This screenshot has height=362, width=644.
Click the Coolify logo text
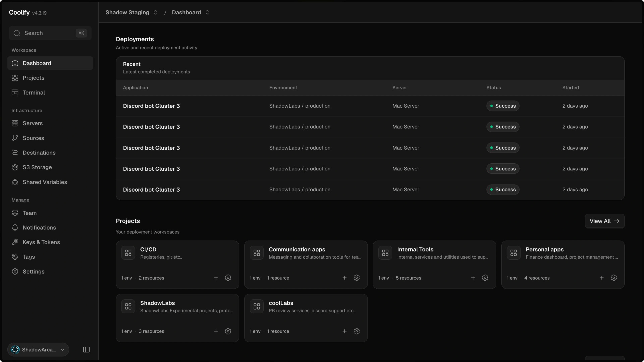coord(19,12)
